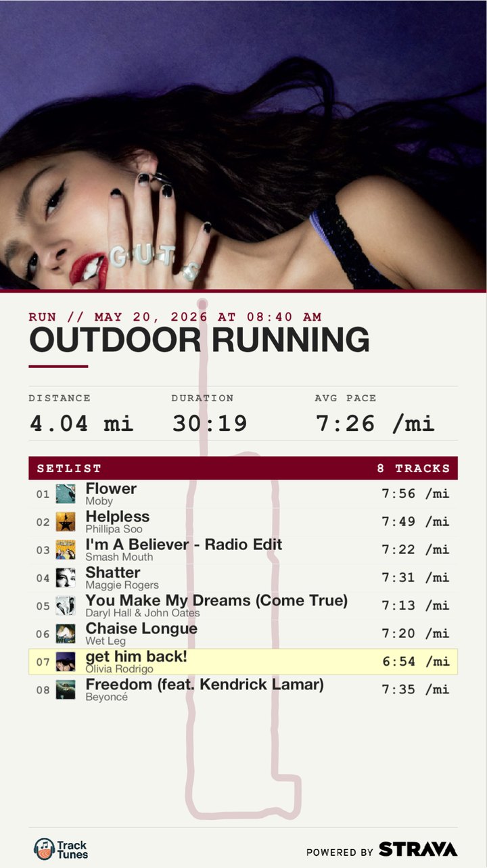Click the artist name Maggie Rogers

tap(122, 585)
